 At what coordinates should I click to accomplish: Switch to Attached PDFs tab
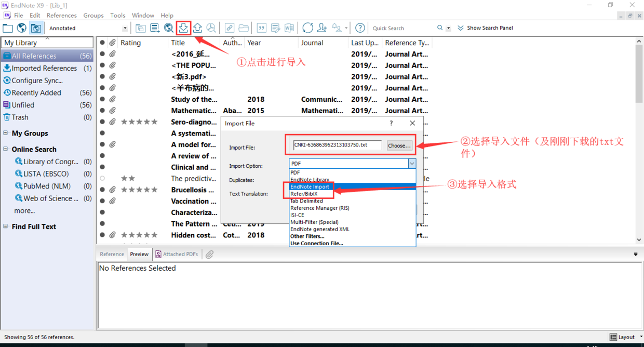[176, 254]
